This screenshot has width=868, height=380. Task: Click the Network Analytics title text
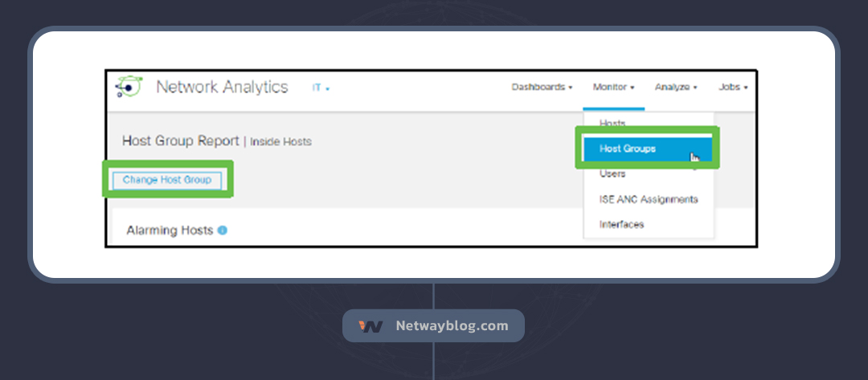tap(222, 87)
